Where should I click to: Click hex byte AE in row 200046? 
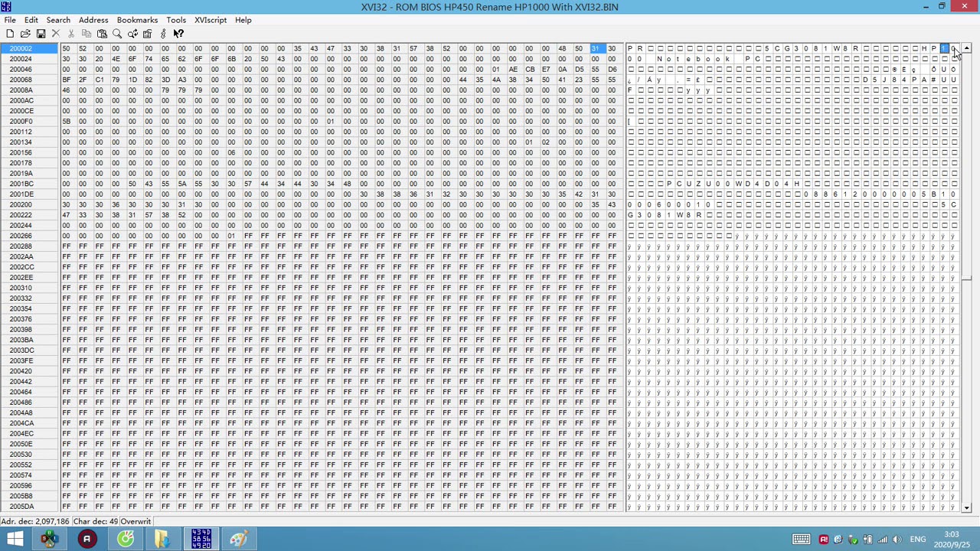512,70
